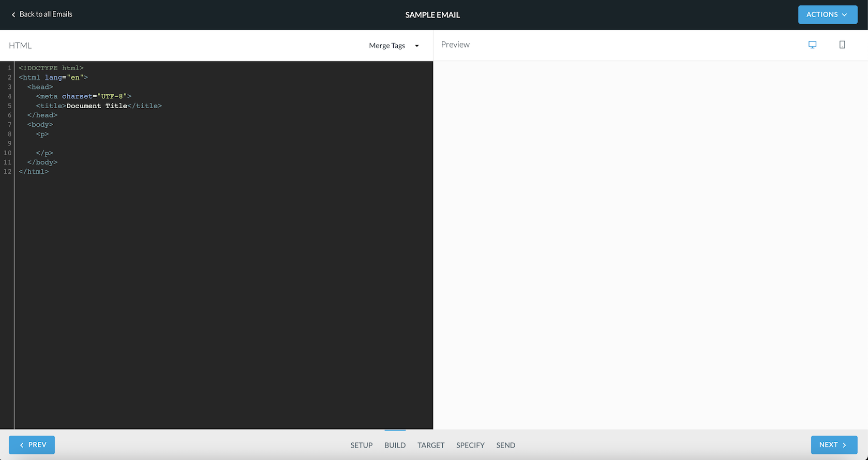The image size is (868, 460).
Task: Click the SAMPLE EMAIL title
Action: (432, 15)
